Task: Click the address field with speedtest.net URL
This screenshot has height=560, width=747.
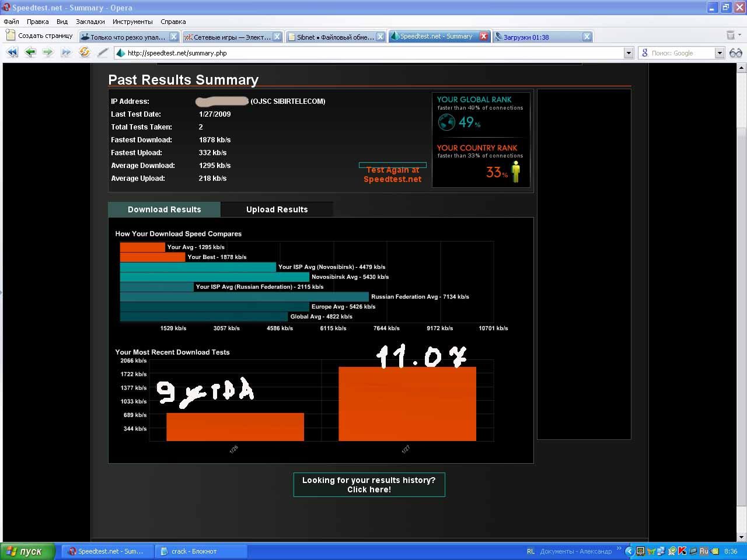Action: pyautogui.click(x=373, y=53)
